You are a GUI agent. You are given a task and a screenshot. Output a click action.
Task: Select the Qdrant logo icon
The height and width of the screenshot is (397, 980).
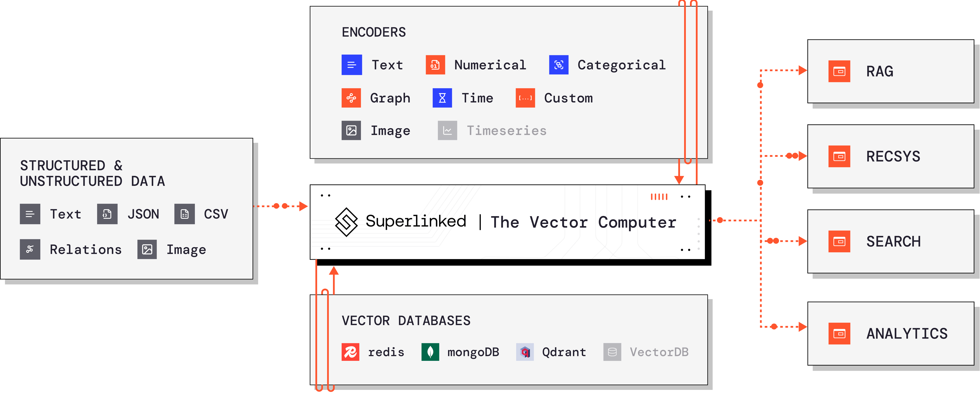click(525, 352)
